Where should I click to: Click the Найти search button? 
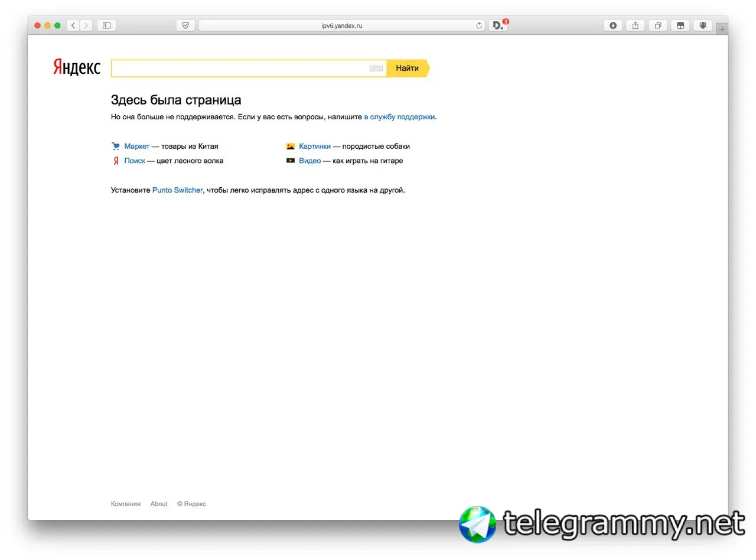(x=408, y=69)
